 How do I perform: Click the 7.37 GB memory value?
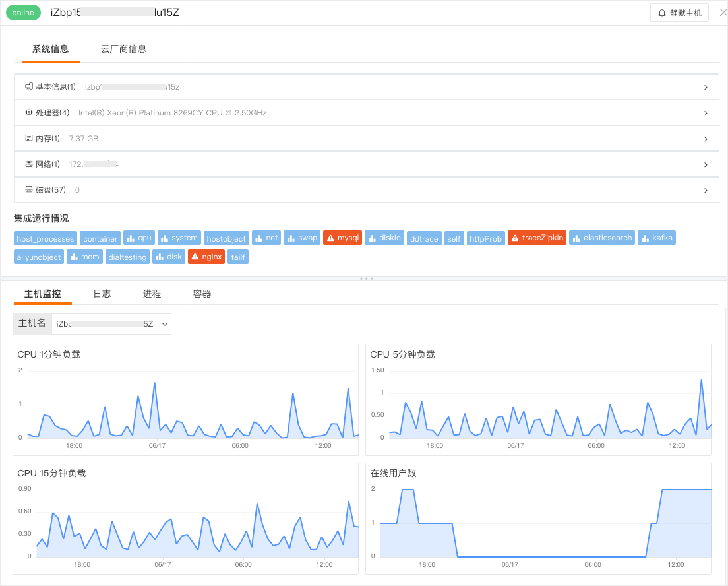84,139
